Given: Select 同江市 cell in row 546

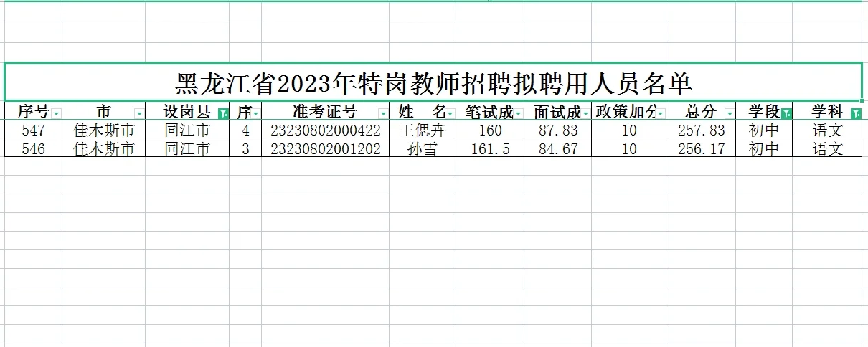Looking at the screenshot, I should coord(187,148).
